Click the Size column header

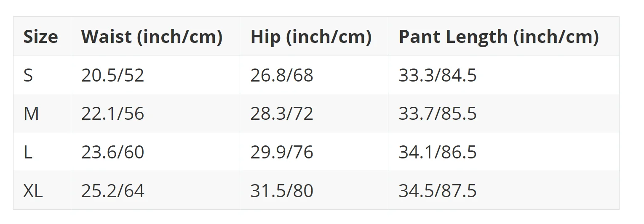click(x=40, y=37)
